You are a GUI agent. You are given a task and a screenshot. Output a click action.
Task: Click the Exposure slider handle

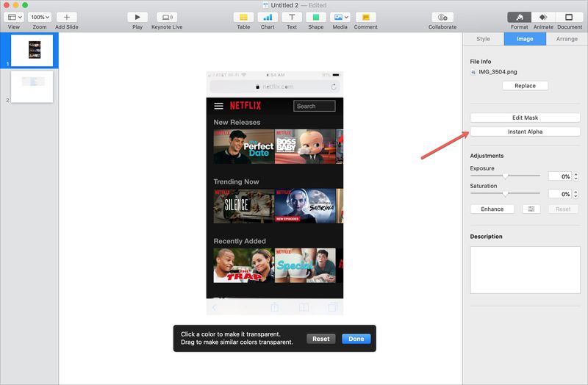(x=505, y=176)
